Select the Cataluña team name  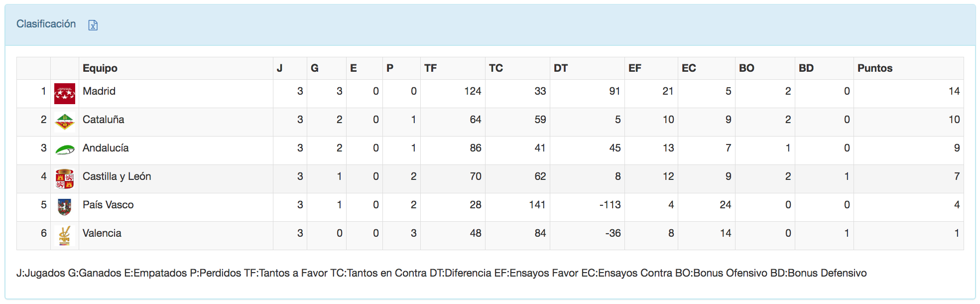pyautogui.click(x=103, y=120)
